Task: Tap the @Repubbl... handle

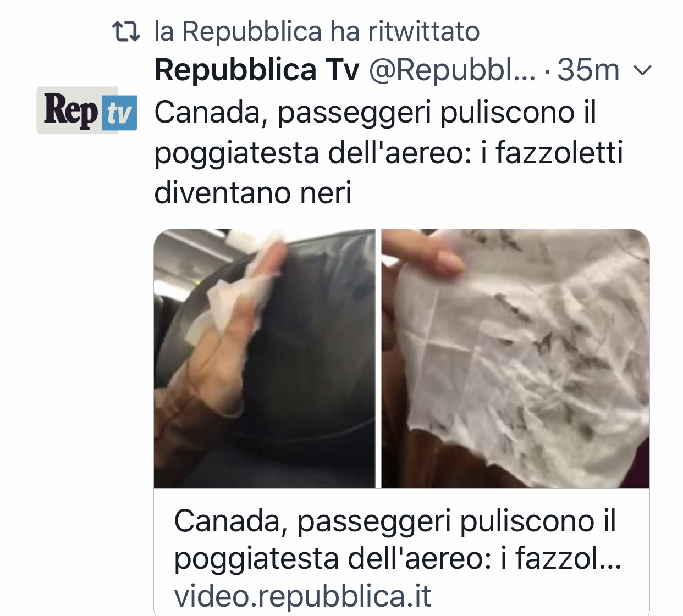Action: tap(451, 70)
